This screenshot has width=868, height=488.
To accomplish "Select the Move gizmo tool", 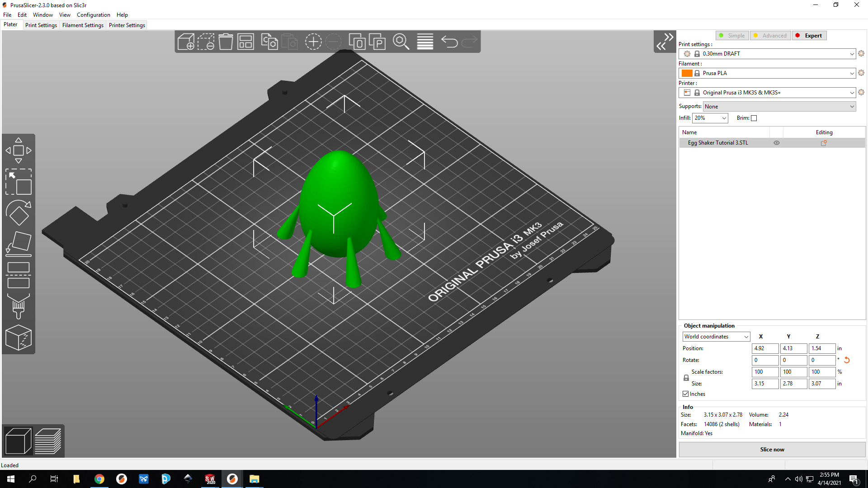I will click(x=19, y=150).
